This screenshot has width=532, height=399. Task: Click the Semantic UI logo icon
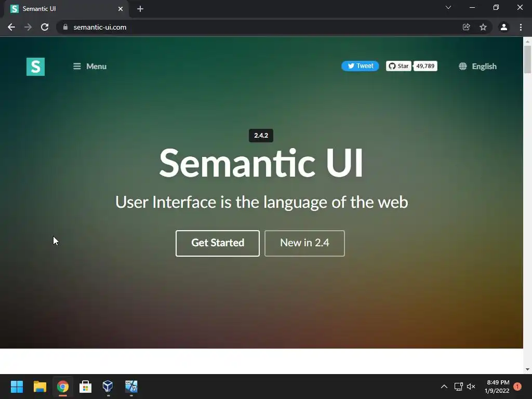(x=36, y=66)
